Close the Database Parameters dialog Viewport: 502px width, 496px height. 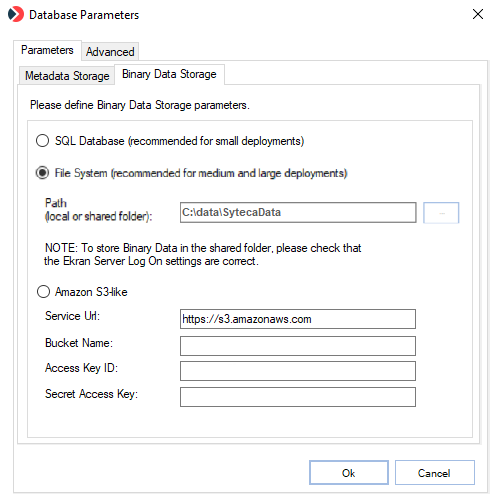(478, 14)
